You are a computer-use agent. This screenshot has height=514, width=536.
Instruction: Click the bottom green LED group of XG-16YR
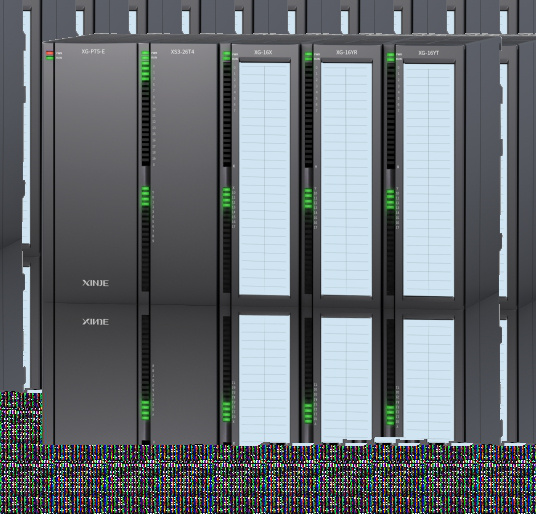coord(308,414)
